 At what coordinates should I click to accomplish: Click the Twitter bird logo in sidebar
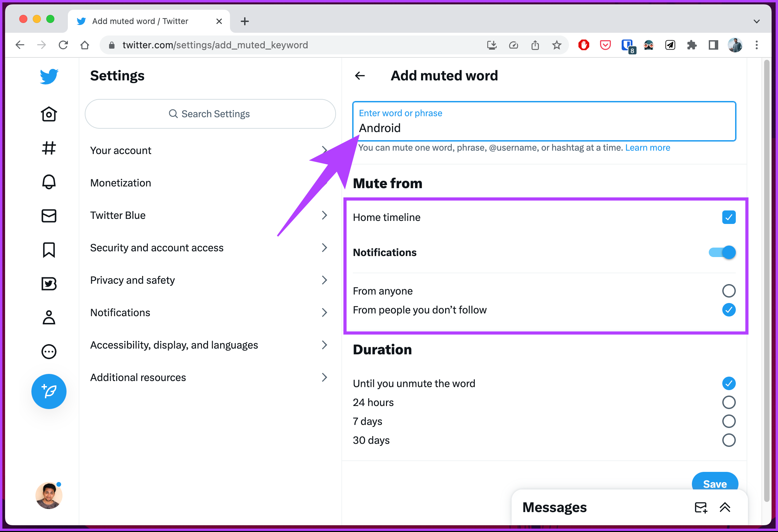click(x=49, y=76)
